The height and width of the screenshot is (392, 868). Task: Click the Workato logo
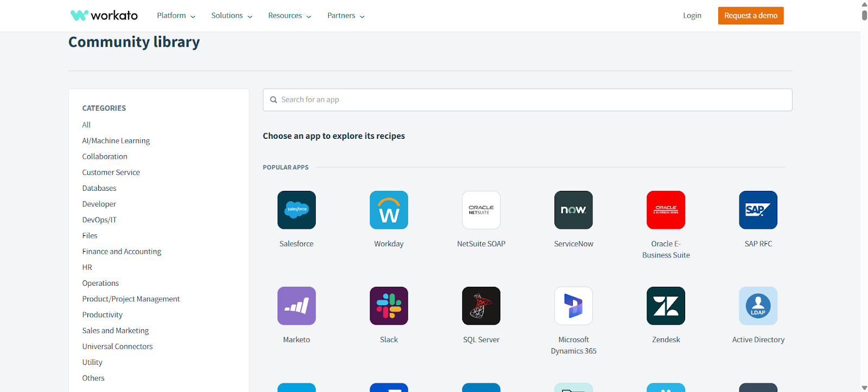(104, 15)
